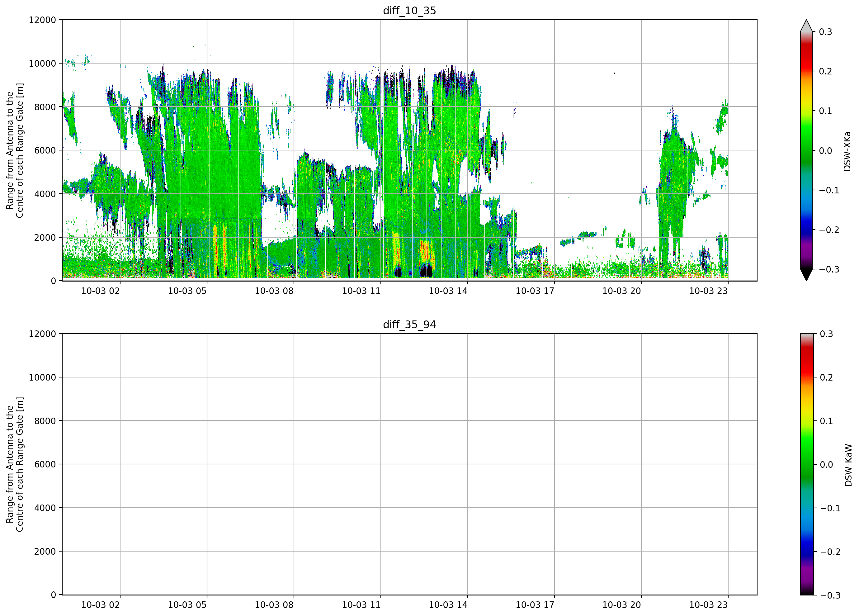Click '10-03 08' x-tick under diff_10_35 plot
Viewport: 859px width, 616px height.
pyautogui.click(x=274, y=291)
